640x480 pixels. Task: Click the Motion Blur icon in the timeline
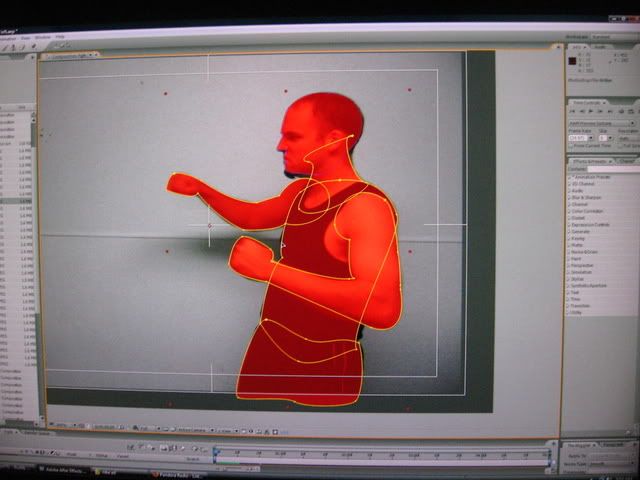tap(172, 448)
